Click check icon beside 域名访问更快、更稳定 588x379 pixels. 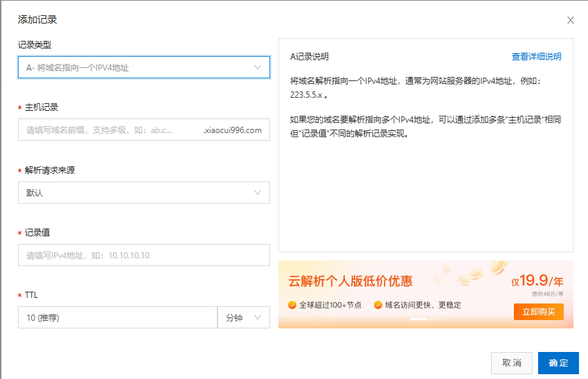point(378,305)
